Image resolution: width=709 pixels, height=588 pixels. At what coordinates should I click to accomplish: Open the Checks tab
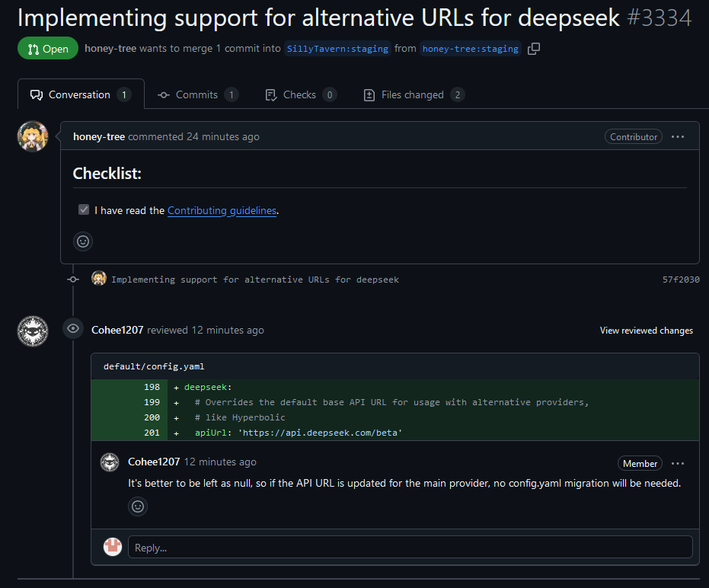pyautogui.click(x=301, y=94)
